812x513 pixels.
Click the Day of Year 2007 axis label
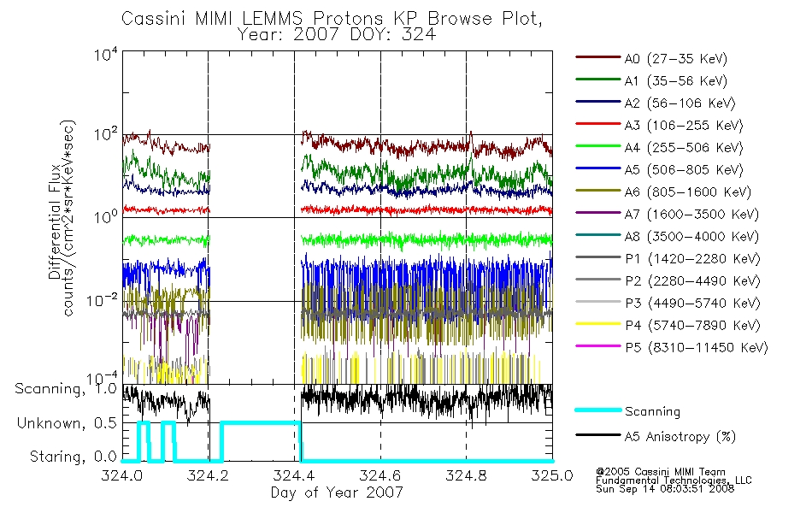click(x=337, y=492)
